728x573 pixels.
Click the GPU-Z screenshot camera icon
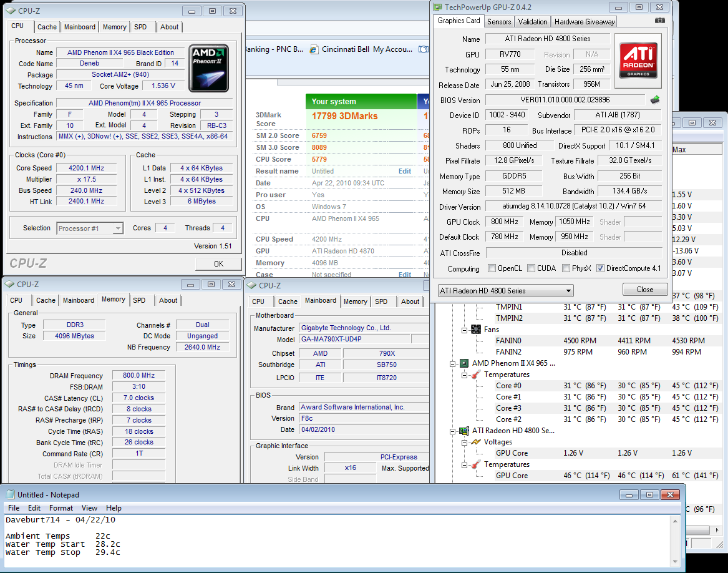click(x=659, y=21)
